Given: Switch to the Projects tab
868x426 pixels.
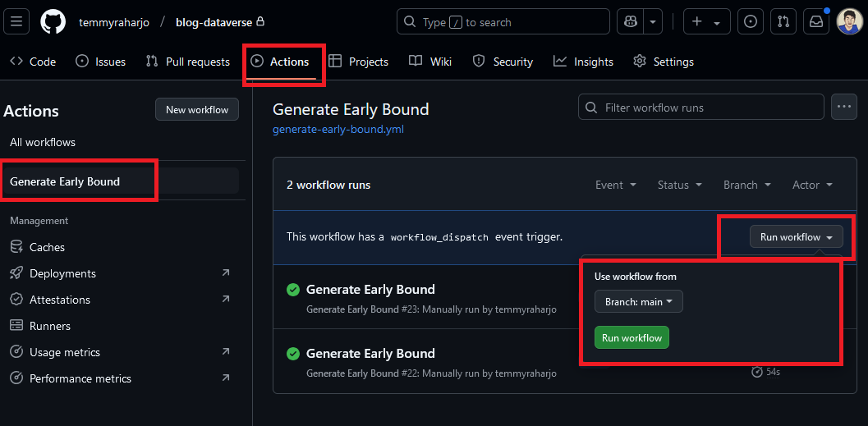Looking at the screenshot, I should point(359,62).
